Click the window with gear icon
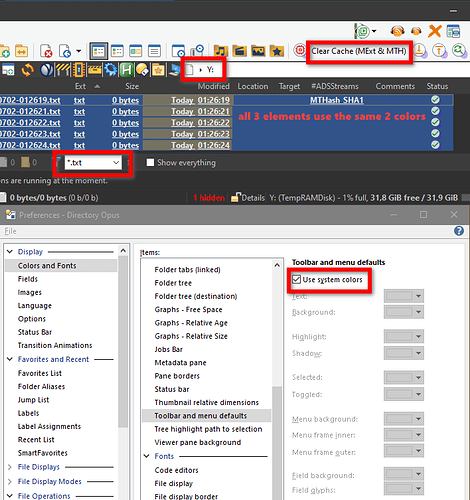The height and width of the screenshot is (500, 470). pyautogui.click(x=178, y=51)
